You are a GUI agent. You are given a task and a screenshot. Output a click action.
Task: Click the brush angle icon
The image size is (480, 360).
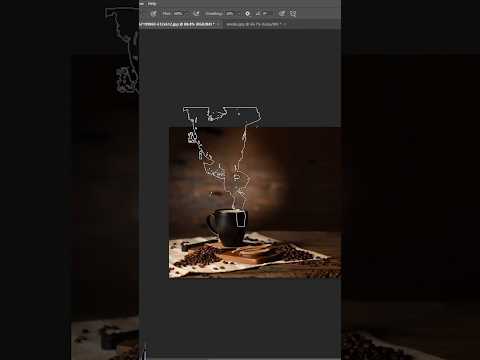click(x=258, y=14)
